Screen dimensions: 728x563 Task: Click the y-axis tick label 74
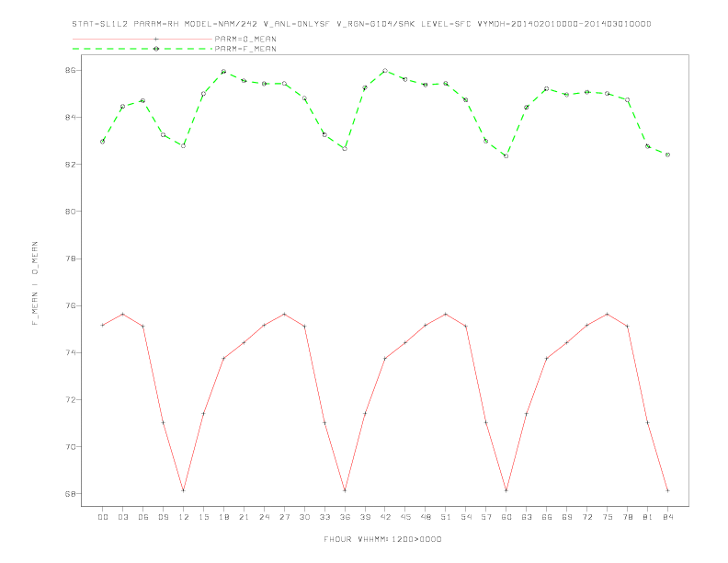click(x=70, y=352)
